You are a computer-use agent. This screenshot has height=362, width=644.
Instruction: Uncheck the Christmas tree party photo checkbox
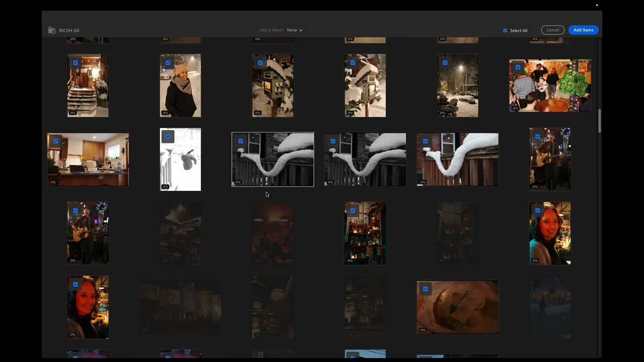518,67
